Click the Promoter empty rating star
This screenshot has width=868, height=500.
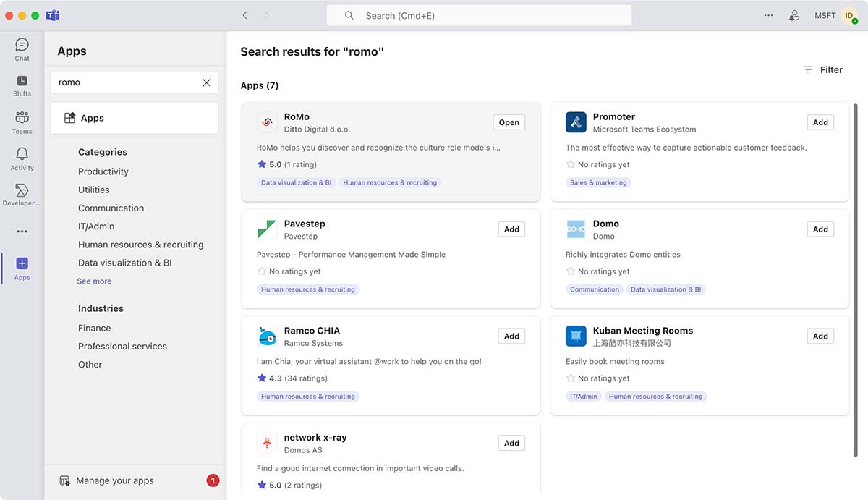(x=571, y=164)
